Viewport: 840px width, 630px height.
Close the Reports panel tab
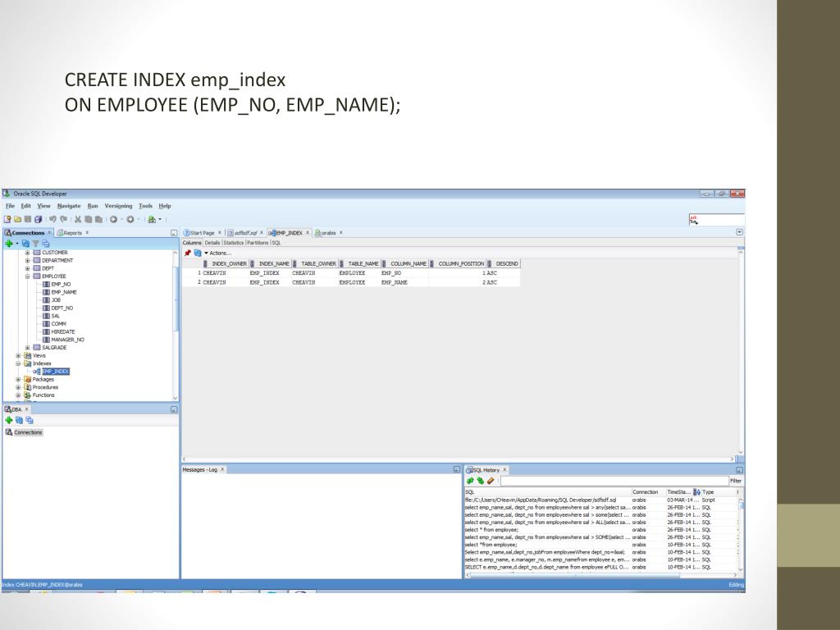click(87, 233)
